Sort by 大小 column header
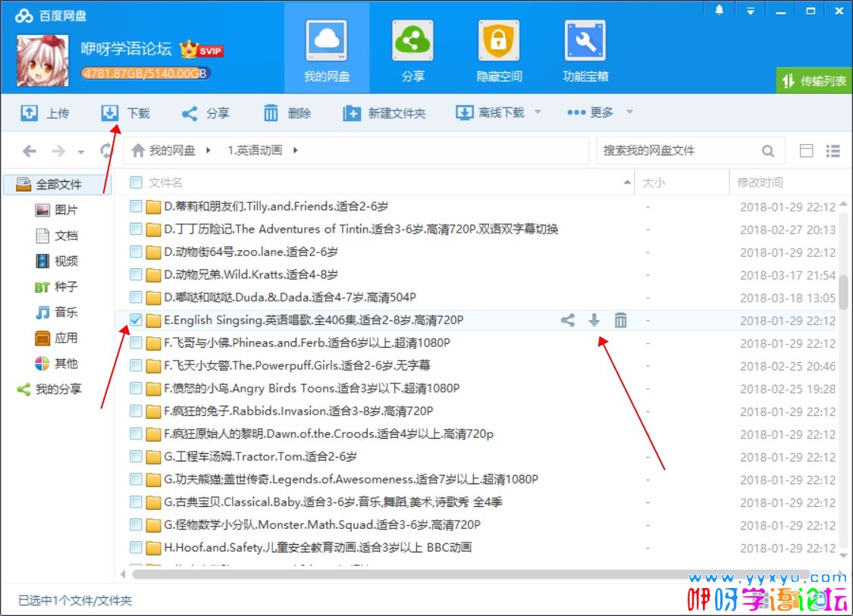This screenshot has height=616, width=853. (654, 183)
